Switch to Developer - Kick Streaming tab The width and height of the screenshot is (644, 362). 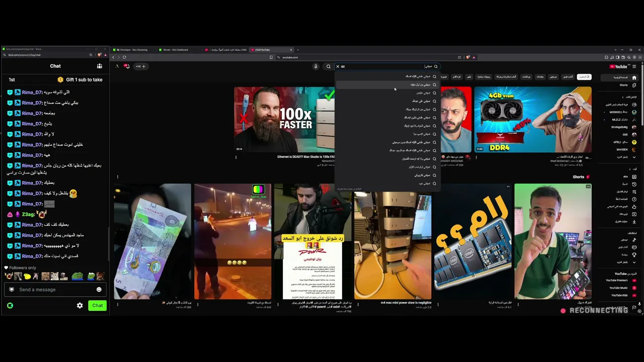(133, 50)
